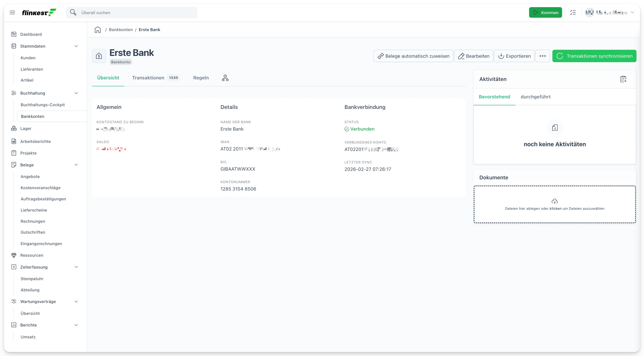Collapse the Stammdaten section chevron
The height and width of the screenshot is (356, 644).
[76, 46]
